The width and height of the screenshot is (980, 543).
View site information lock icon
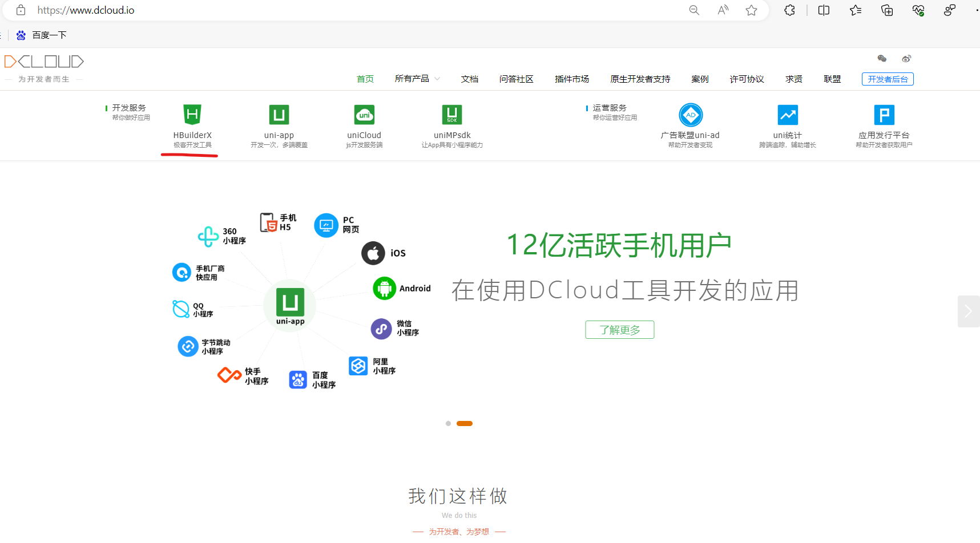pyautogui.click(x=21, y=10)
